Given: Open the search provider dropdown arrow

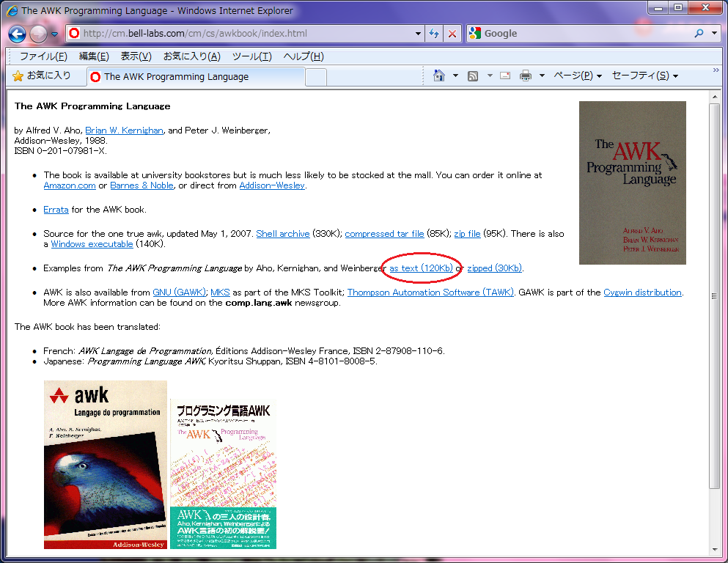Looking at the screenshot, I should 714,34.
